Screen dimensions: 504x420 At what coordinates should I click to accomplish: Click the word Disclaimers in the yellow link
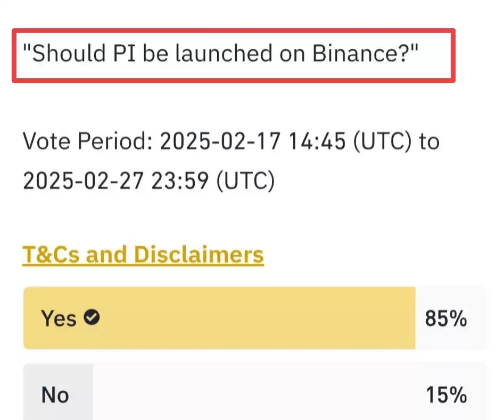[199, 255]
